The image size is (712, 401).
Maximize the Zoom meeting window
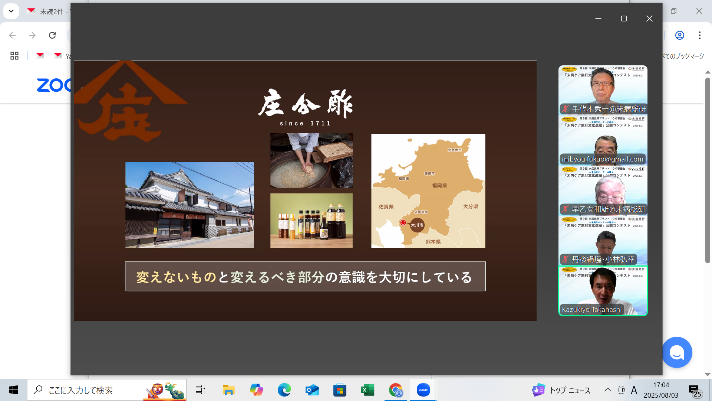click(x=624, y=19)
